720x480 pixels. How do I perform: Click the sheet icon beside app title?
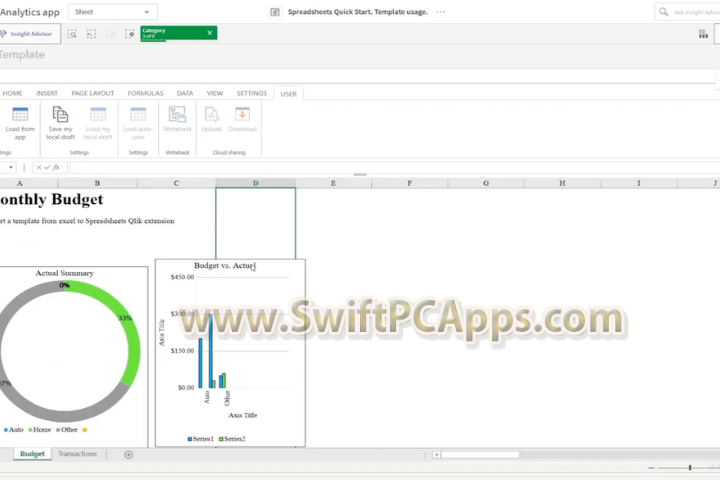(275, 12)
